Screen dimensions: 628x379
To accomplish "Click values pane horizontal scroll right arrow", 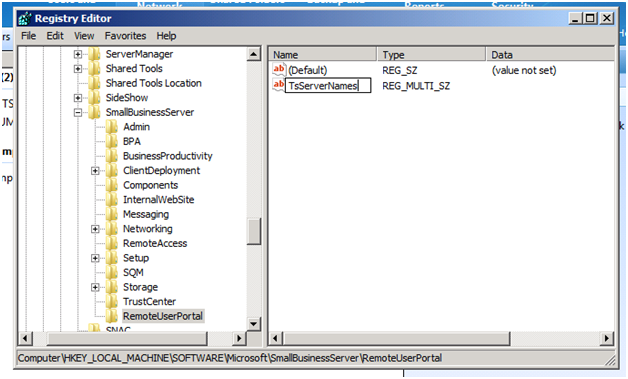I will coord(607,339).
